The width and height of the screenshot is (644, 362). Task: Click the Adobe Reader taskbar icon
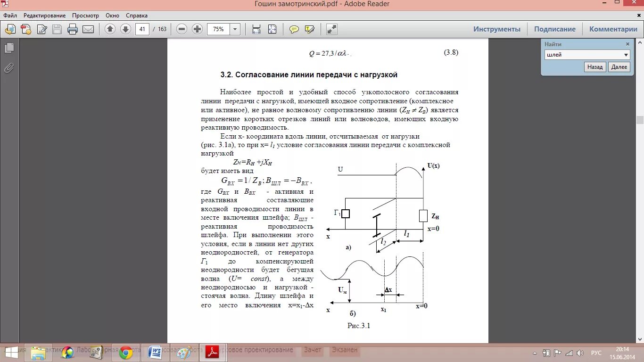[213, 352]
